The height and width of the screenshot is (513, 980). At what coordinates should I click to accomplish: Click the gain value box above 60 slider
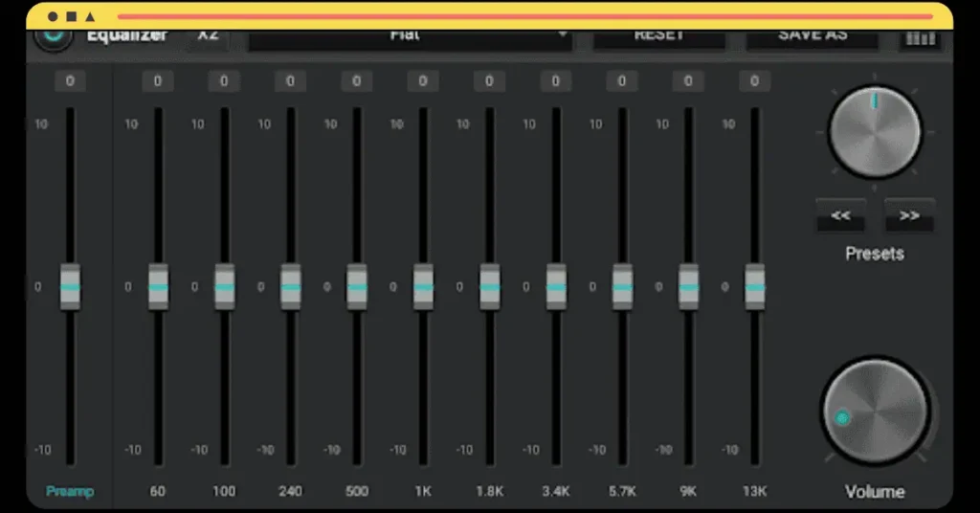(x=158, y=81)
